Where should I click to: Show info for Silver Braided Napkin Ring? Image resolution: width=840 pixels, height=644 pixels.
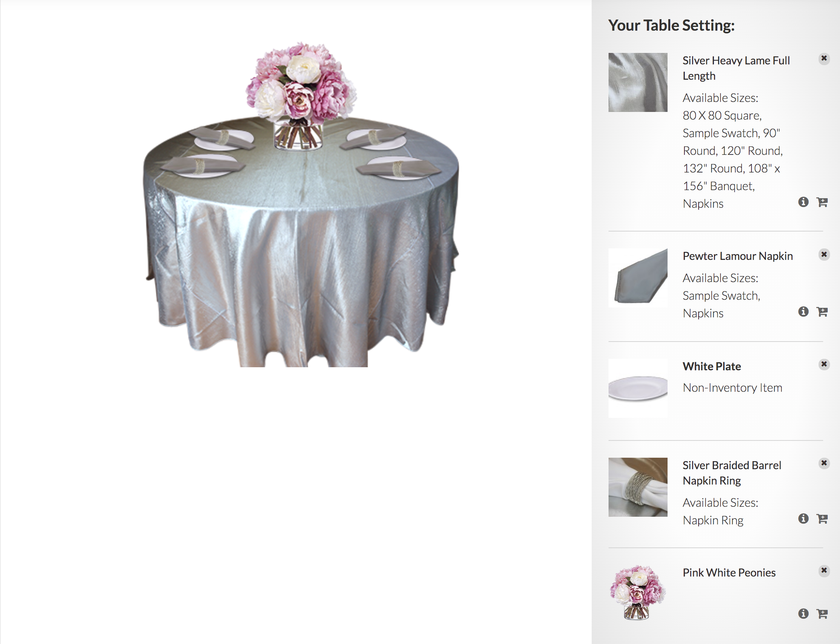[x=803, y=519]
